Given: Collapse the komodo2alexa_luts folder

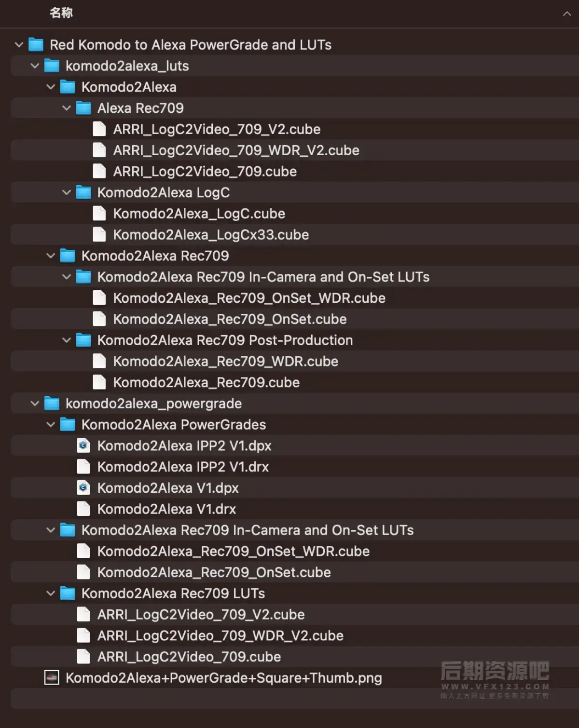Looking at the screenshot, I should tap(35, 66).
